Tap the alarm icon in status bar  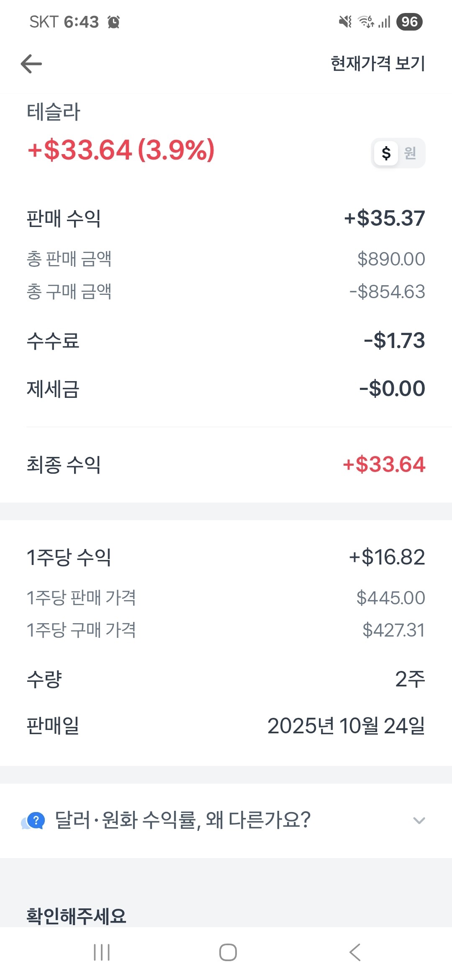click(x=113, y=22)
